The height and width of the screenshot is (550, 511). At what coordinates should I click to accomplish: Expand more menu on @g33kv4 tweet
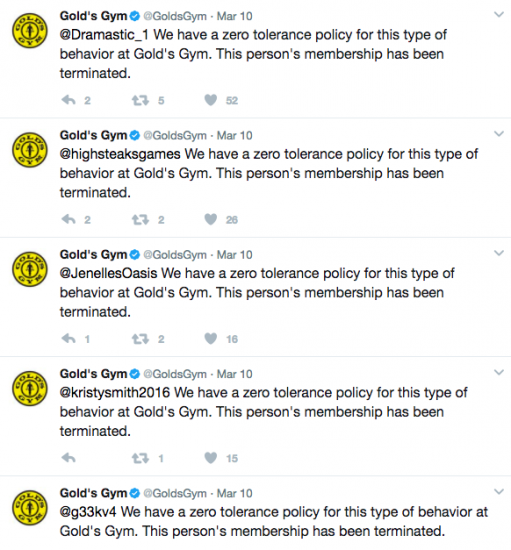click(x=499, y=492)
